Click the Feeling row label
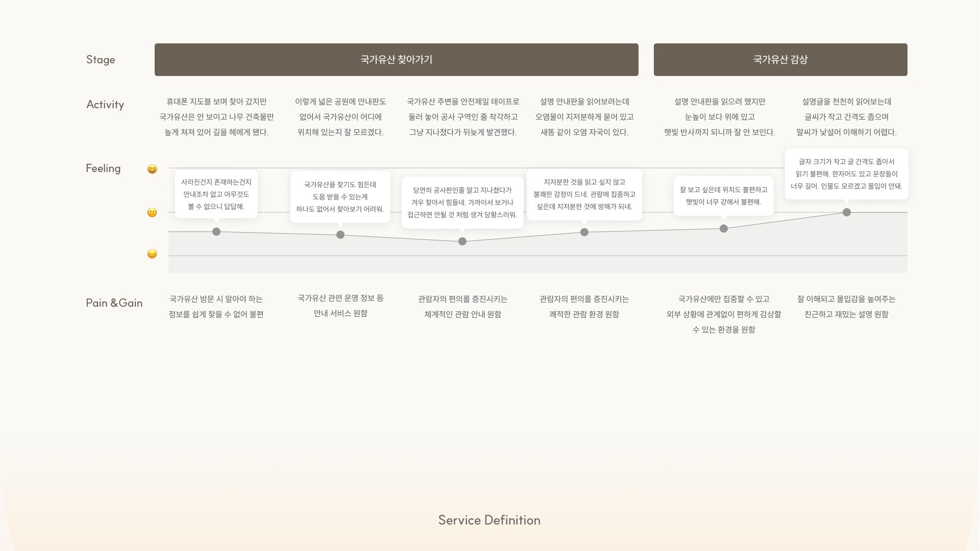This screenshot has width=980, height=551. point(103,168)
